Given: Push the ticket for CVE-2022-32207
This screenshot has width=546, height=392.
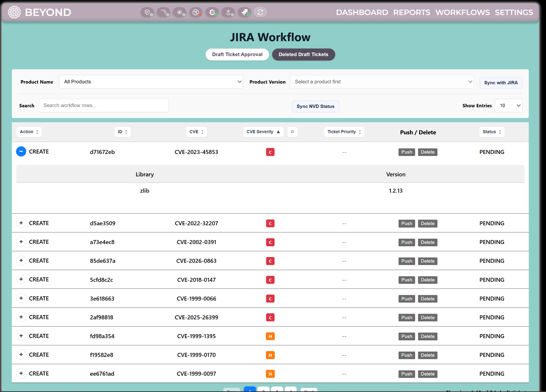Looking at the screenshot, I should coord(407,224).
